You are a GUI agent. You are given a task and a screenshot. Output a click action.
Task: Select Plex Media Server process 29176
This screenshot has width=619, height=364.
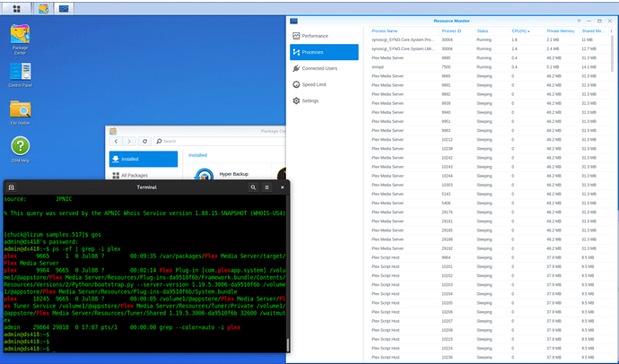pos(490,212)
